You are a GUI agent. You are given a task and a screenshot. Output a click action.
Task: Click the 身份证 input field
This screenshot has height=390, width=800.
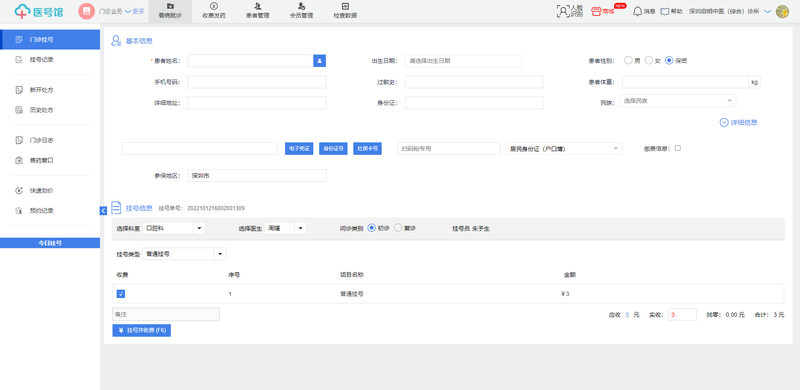tap(474, 103)
